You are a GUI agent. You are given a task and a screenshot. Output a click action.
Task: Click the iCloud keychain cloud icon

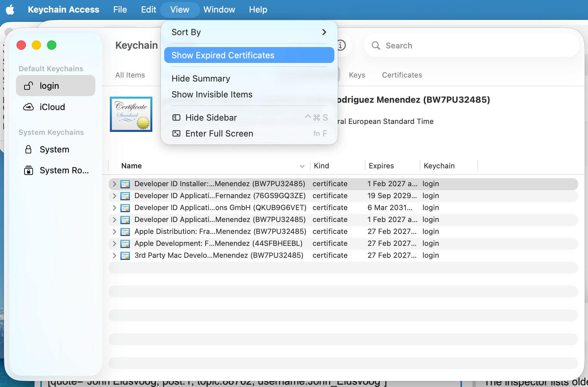click(x=28, y=107)
